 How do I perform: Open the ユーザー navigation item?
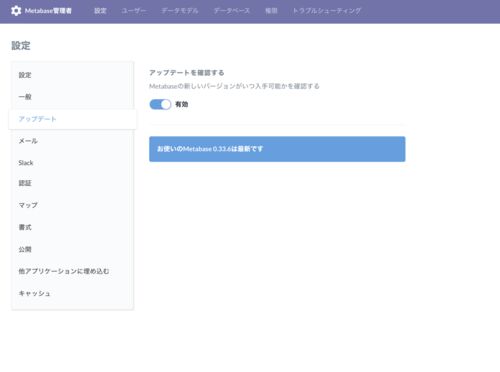pos(134,11)
